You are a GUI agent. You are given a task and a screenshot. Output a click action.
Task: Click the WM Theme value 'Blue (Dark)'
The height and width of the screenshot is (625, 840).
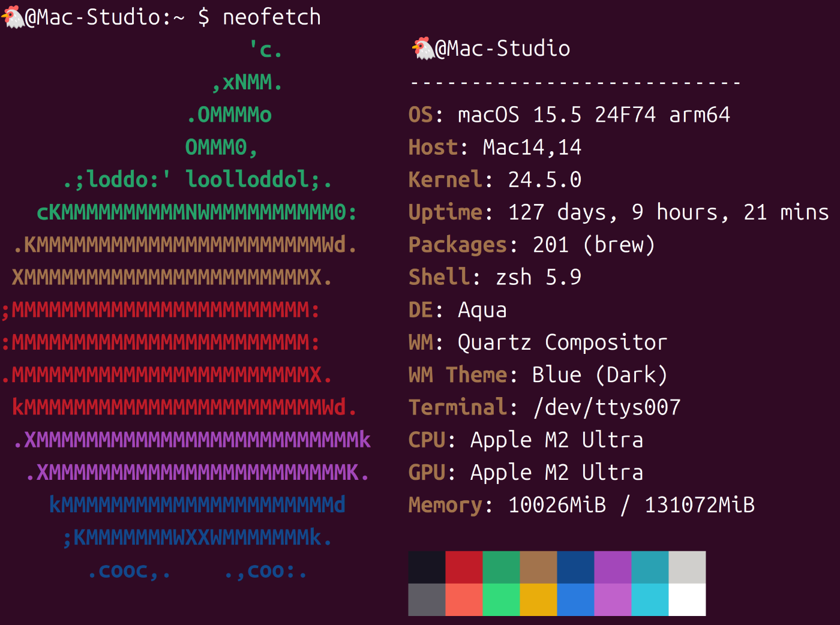600,375
